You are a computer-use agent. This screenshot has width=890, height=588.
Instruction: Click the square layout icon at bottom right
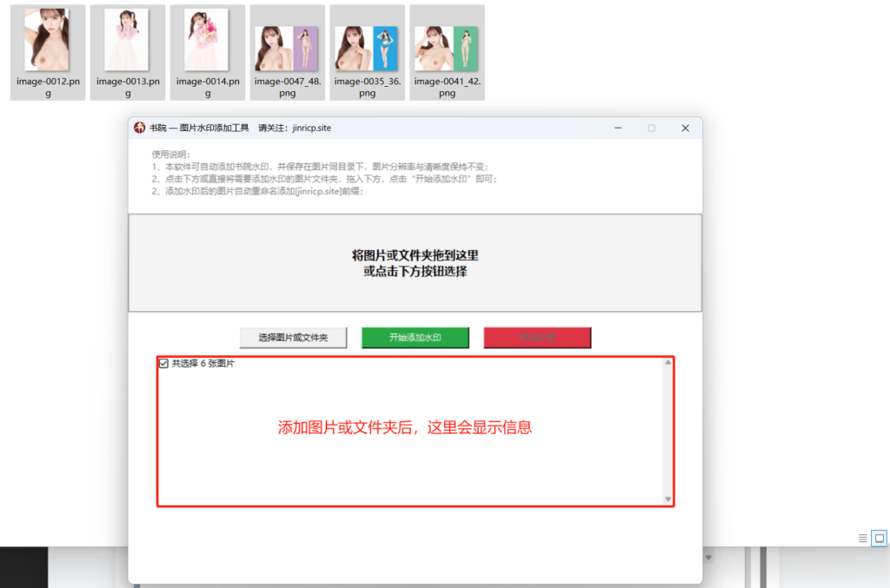pos(876,538)
